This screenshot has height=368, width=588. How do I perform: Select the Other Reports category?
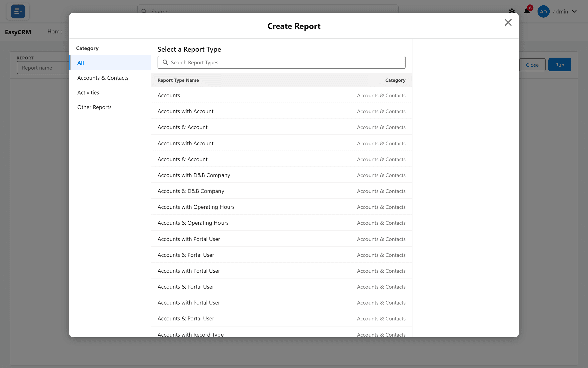[110, 107]
